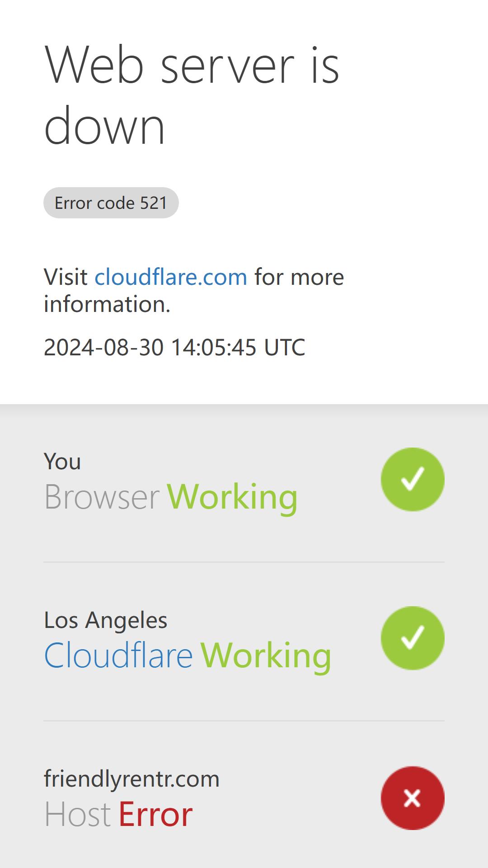
Task: Click the friendlyrentr.com host name
Action: click(x=131, y=779)
